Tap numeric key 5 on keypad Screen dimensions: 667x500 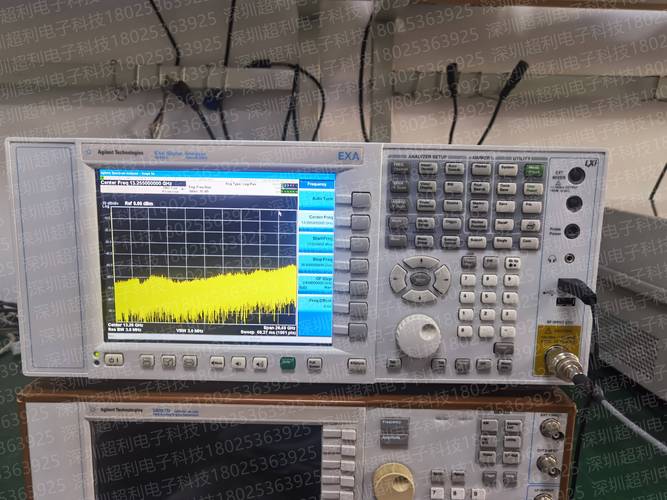488,297
